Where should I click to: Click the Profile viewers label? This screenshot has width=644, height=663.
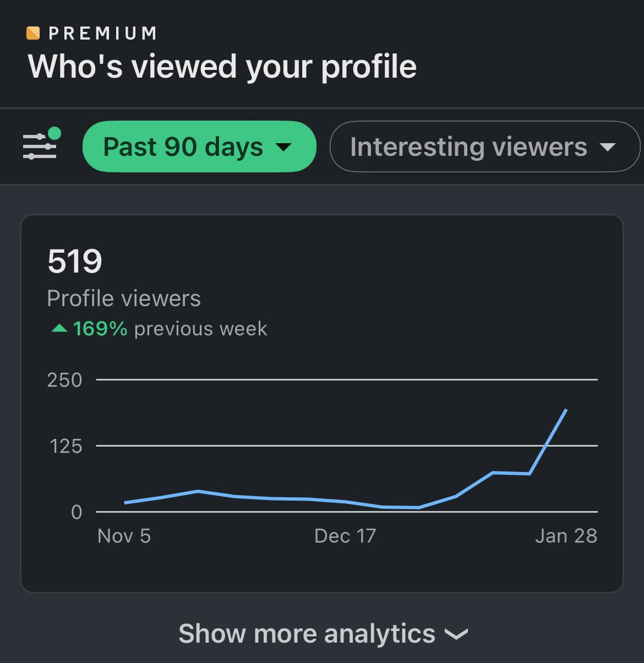(124, 298)
